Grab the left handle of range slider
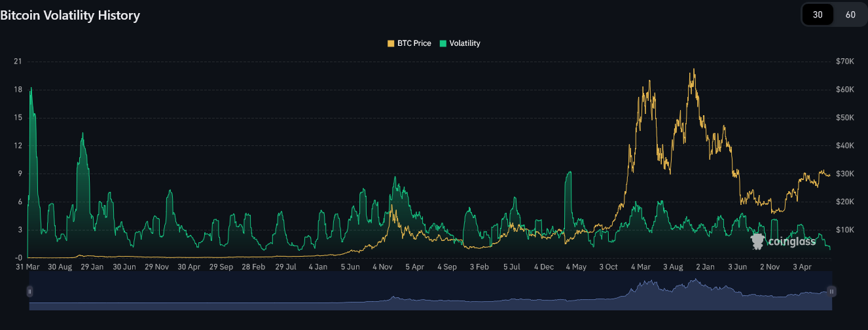 (x=29, y=291)
